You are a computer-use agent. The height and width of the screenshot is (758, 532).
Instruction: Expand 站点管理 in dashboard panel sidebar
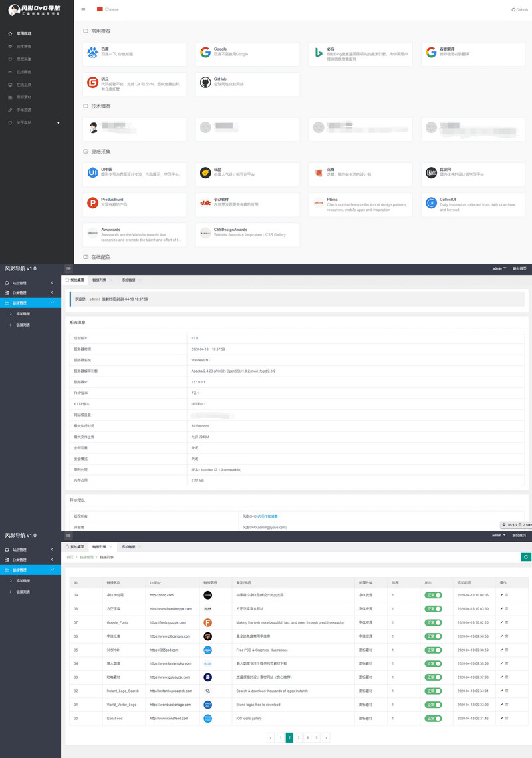click(x=31, y=283)
